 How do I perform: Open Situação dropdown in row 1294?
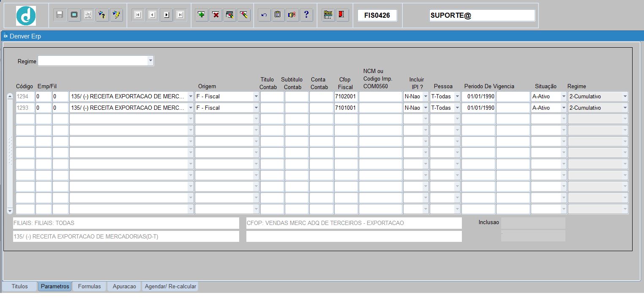pos(563,96)
